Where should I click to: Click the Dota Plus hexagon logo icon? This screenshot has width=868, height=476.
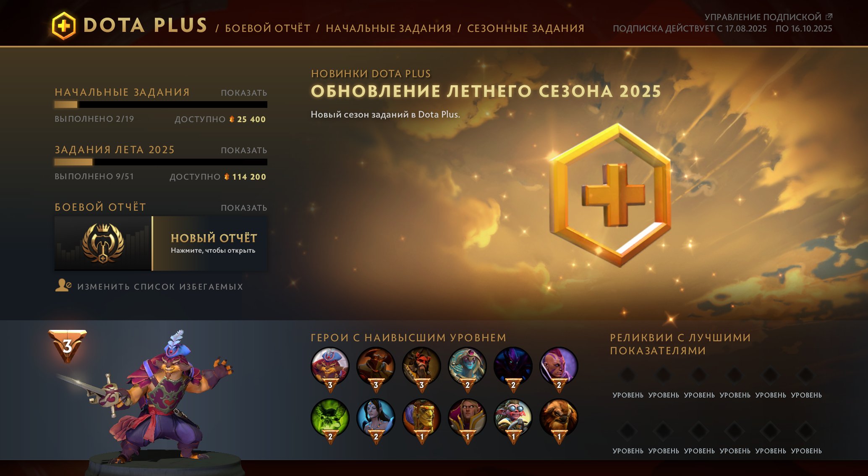click(x=64, y=26)
